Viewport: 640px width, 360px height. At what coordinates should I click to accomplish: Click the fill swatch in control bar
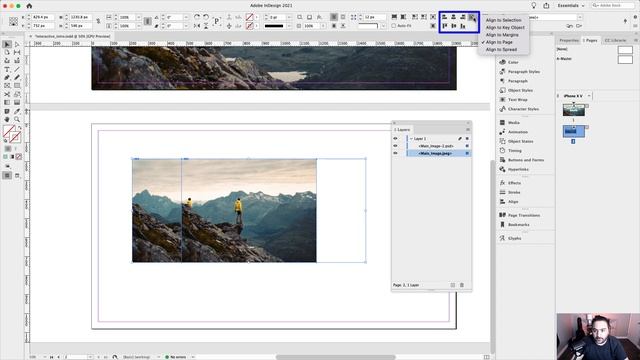(x=249, y=17)
